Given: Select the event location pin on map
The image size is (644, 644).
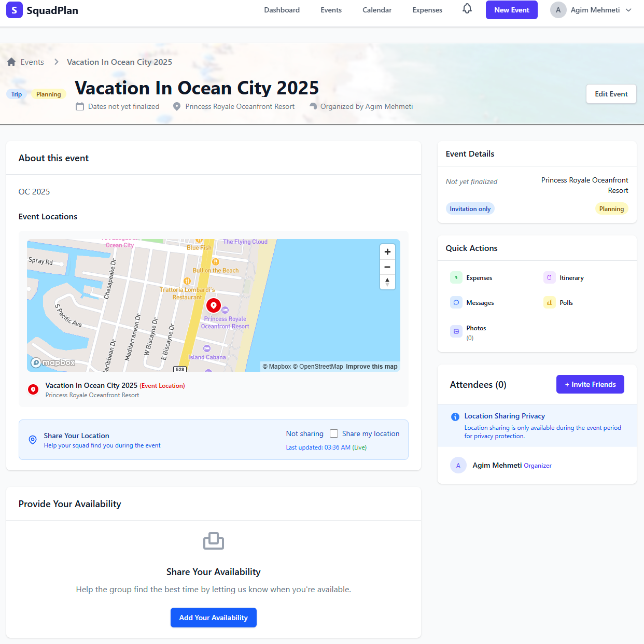Looking at the screenshot, I should click(214, 305).
